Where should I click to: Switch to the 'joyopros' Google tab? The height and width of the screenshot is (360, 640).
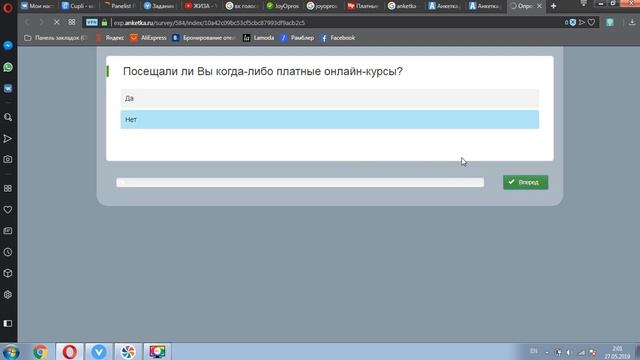pyautogui.click(x=322, y=6)
